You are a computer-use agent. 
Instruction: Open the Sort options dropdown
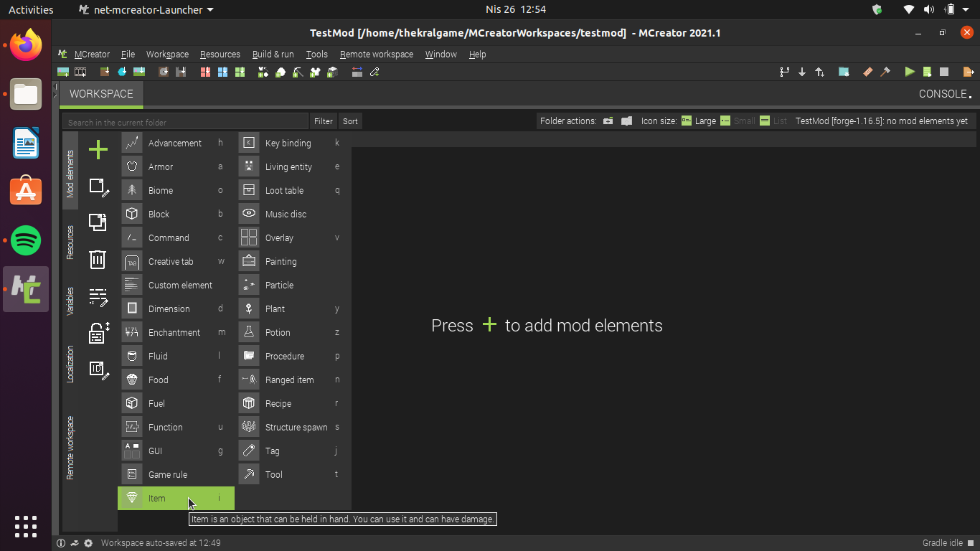[350, 121]
